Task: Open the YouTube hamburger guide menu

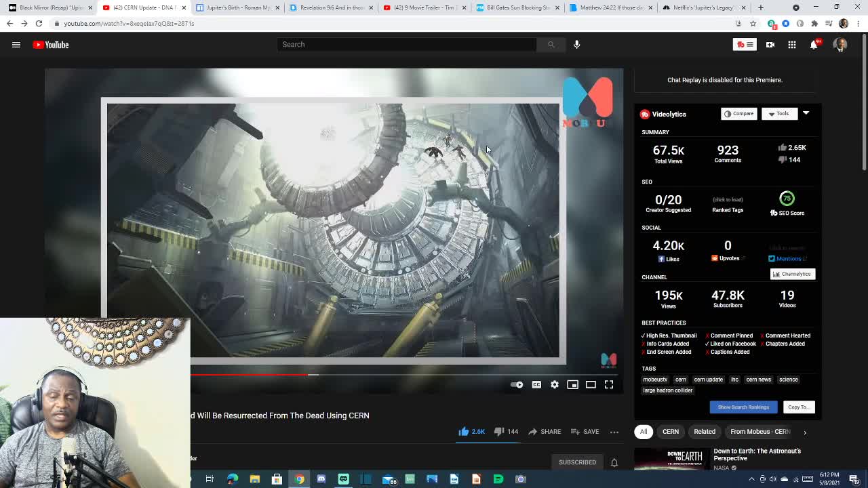Action: point(16,45)
